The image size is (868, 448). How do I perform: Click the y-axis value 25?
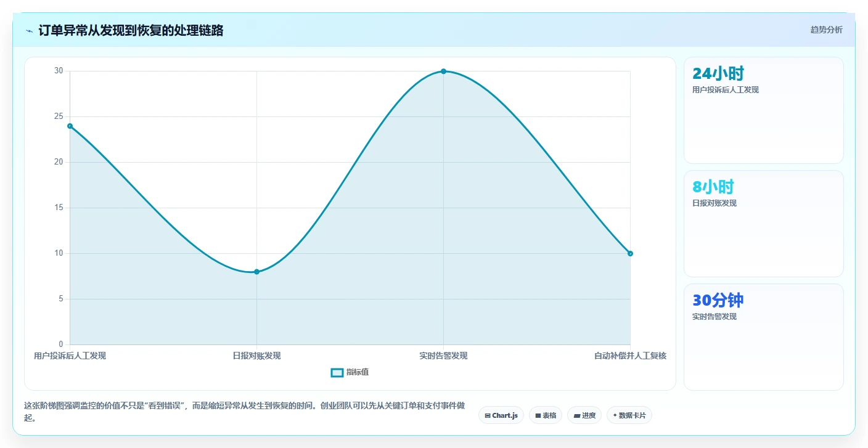(x=59, y=116)
